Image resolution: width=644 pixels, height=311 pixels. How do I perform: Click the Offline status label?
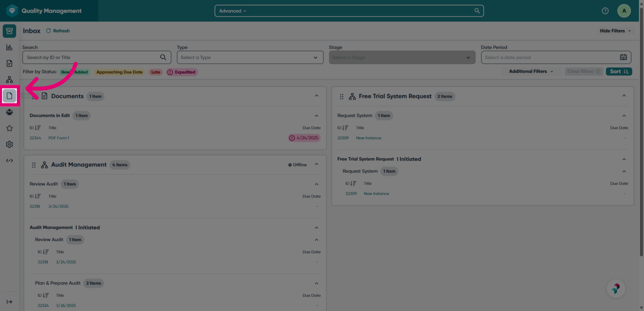pyautogui.click(x=298, y=165)
